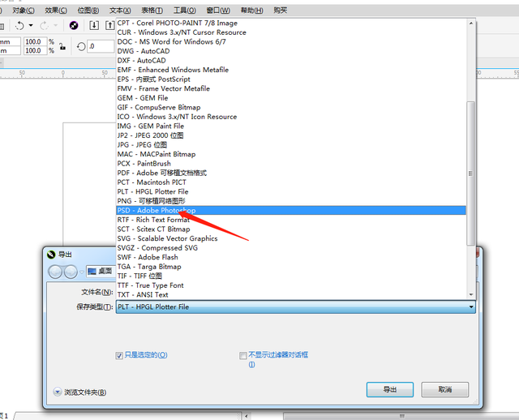Screen dimensions: 519x420
Task: Select TXT - ANSI Text
Action: pyautogui.click(x=291, y=295)
